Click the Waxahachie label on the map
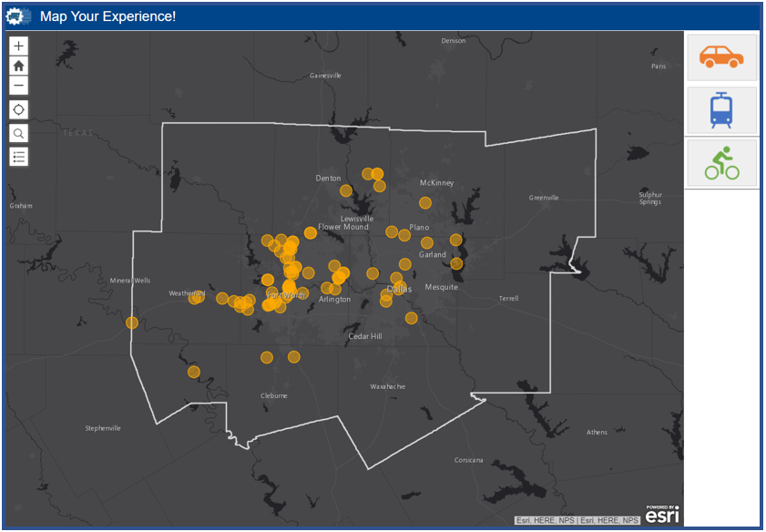The width and height of the screenshot is (766, 532). (387, 386)
